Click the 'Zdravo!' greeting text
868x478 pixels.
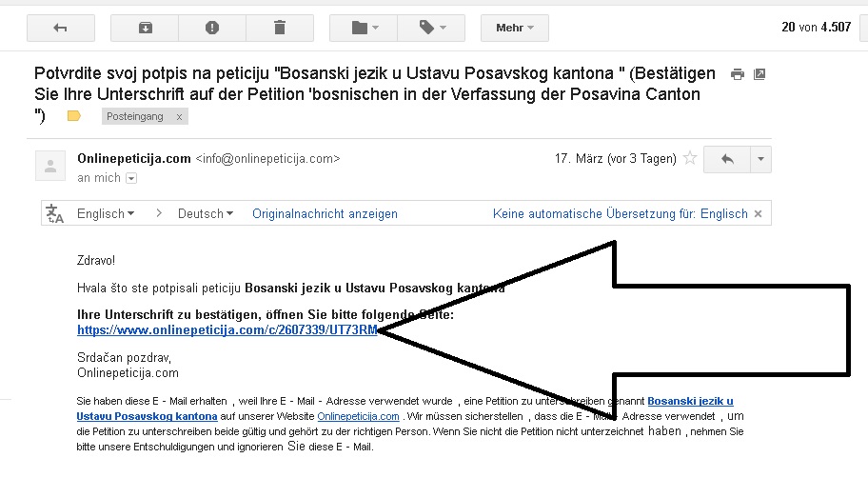pyautogui.click(x=96, y=260)
